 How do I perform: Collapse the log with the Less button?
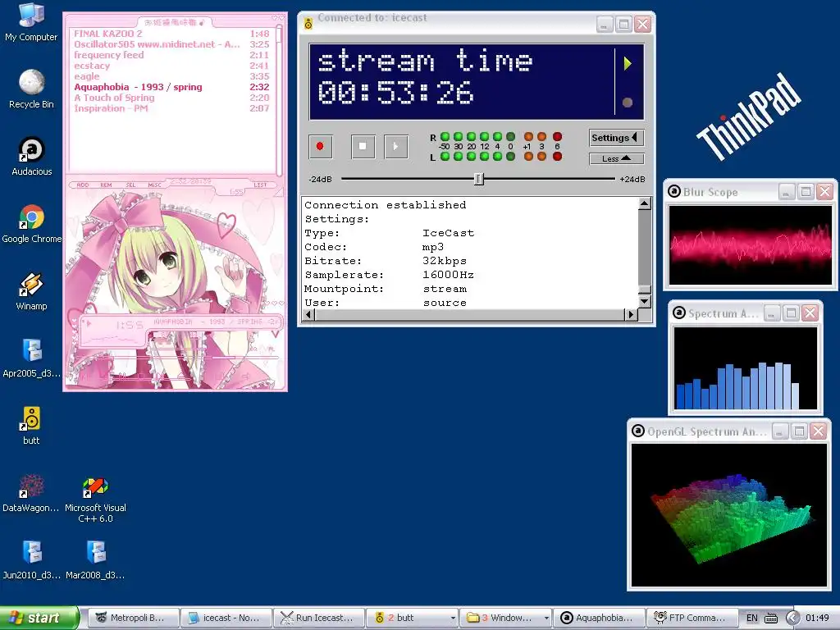(616, 158)
